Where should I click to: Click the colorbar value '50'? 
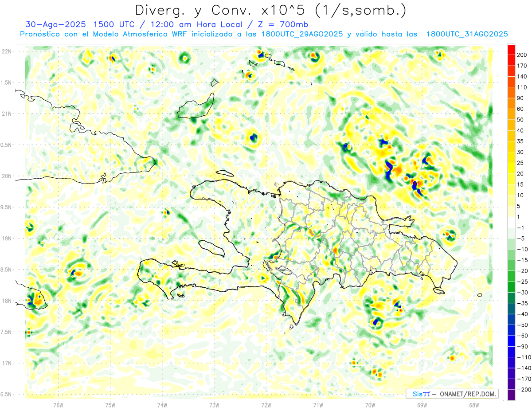521,120
